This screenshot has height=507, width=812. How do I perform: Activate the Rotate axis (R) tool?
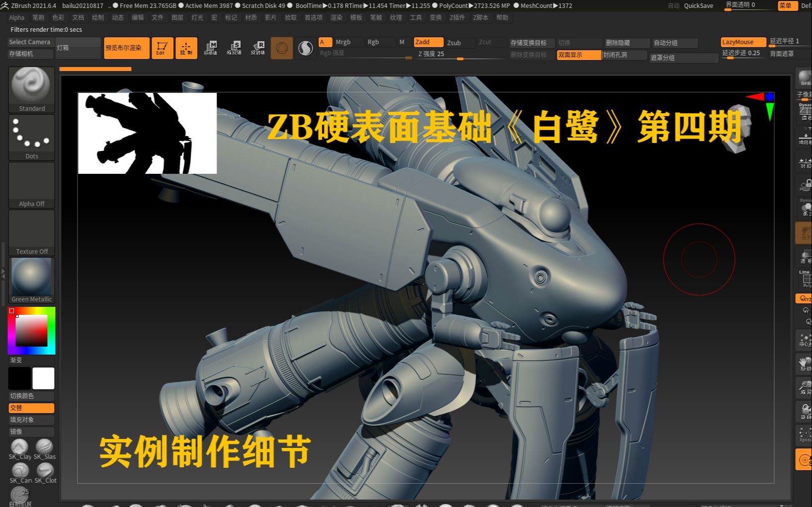[258, 48]
